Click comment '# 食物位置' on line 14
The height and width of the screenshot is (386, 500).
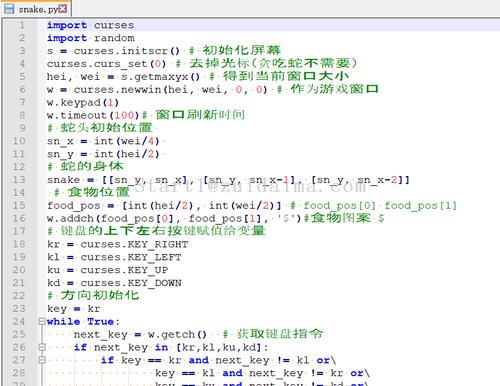click(92, 192)
